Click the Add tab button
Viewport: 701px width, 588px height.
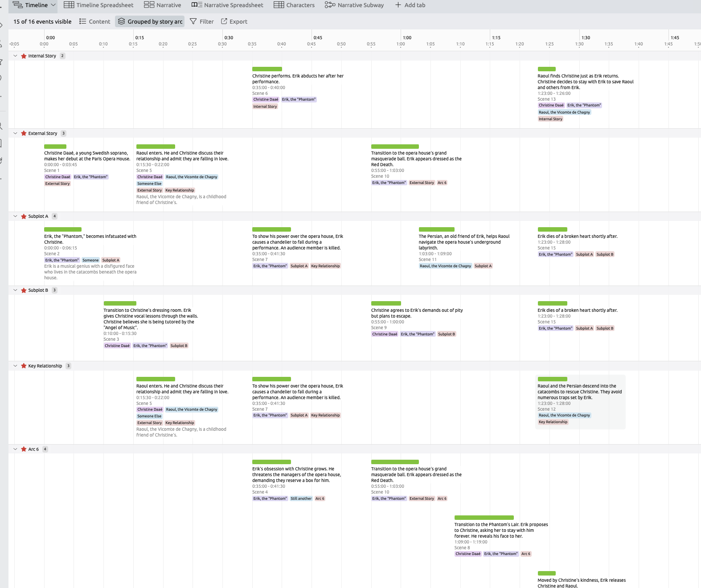(410, 5)
